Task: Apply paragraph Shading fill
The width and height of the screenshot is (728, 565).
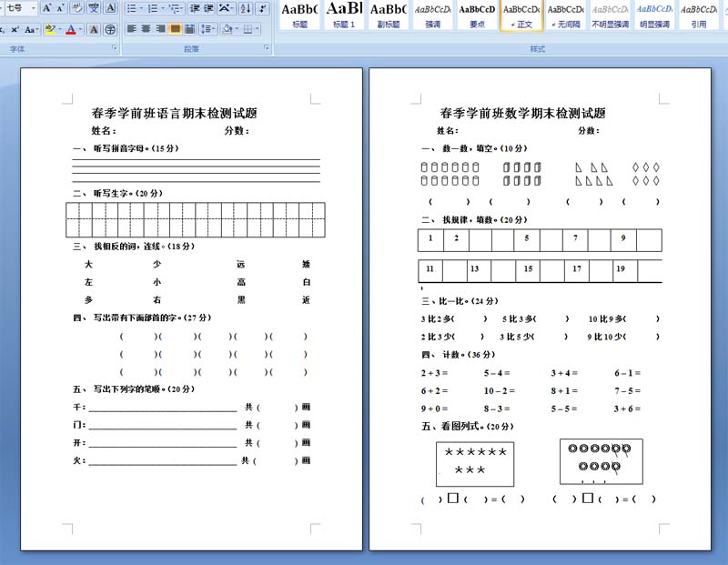Action: pyautogui.click(x=227, y=29)
